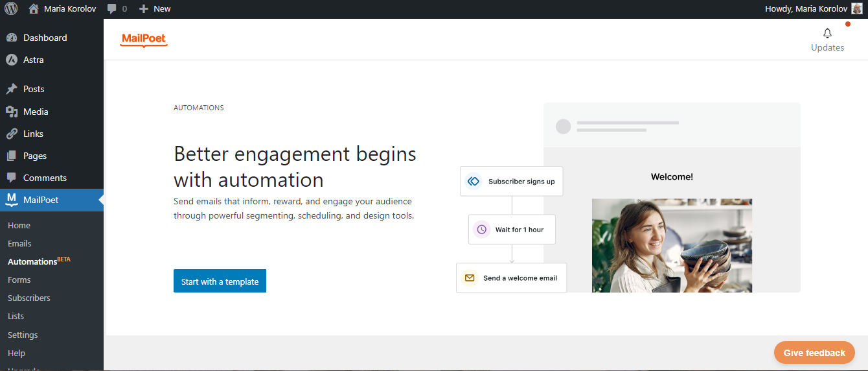
Task: Open the New content dropdown
Action: [x=155, y=9]
